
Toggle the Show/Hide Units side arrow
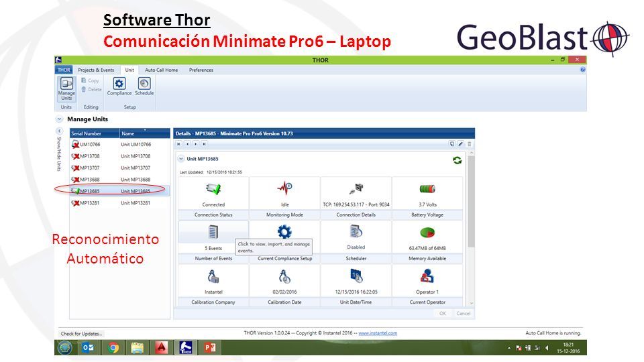coord(59,131)
